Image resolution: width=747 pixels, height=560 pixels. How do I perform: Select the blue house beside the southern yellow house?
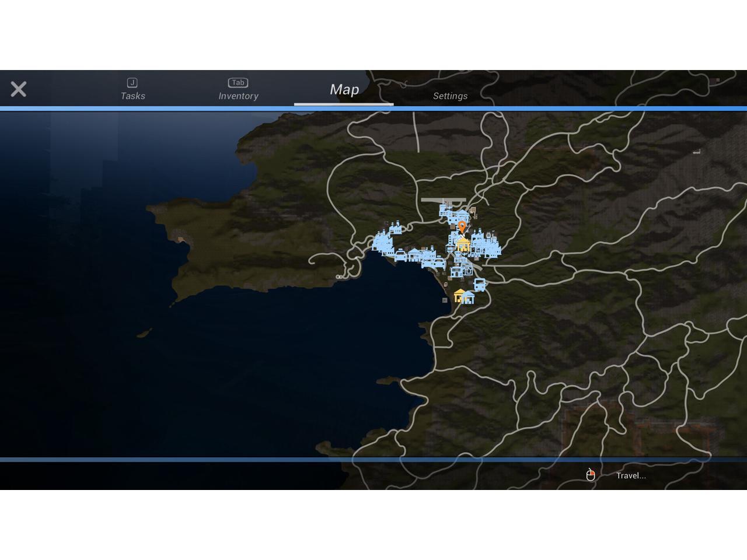[469, 297]
